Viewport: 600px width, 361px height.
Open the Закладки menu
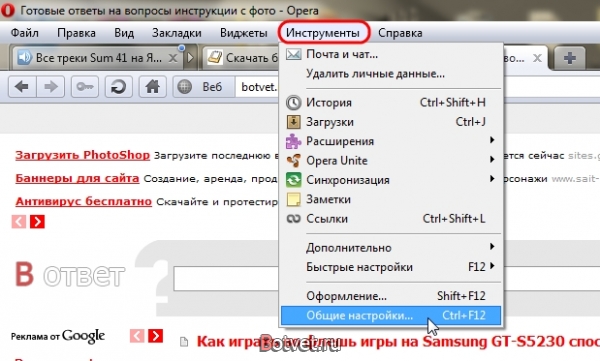(176, 33)
